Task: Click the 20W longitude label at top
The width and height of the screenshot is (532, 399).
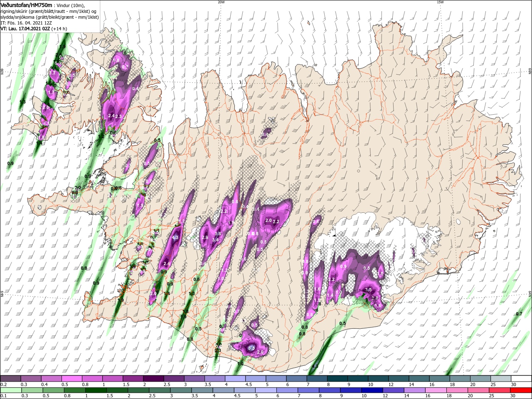Action: tap(221, 2)
